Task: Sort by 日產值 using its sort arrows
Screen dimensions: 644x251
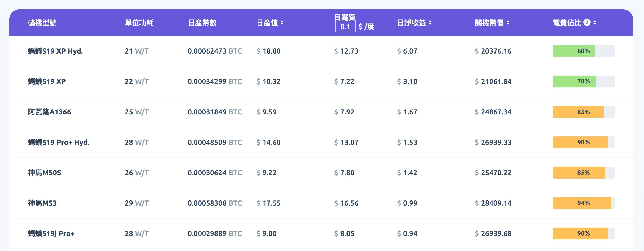Action: 282,23
